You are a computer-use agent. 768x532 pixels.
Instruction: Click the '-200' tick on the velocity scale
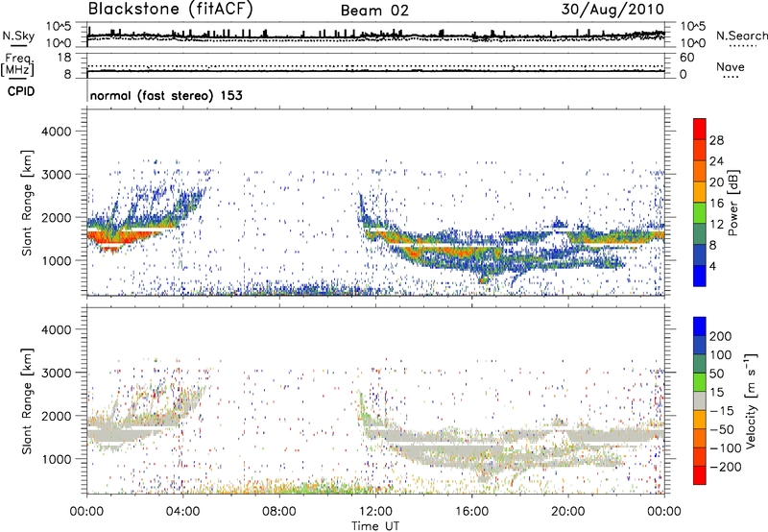click(726, 467)
